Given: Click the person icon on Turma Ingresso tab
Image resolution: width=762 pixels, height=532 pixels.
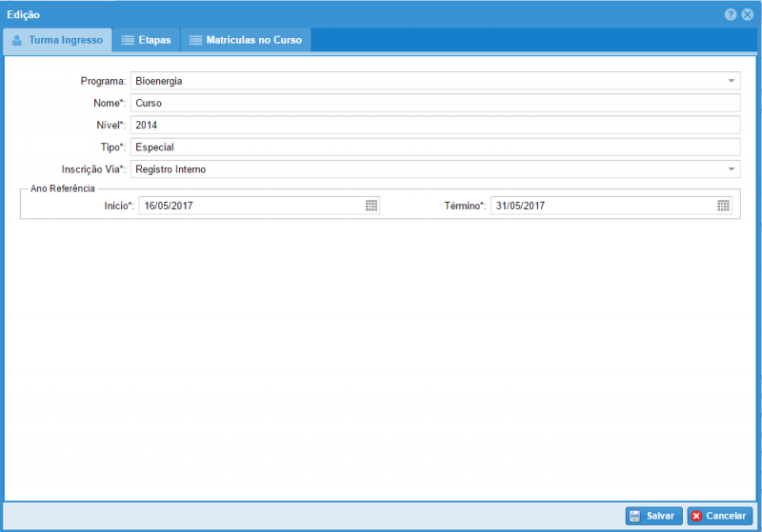Looking at the screenshot, I should (17, 41).
